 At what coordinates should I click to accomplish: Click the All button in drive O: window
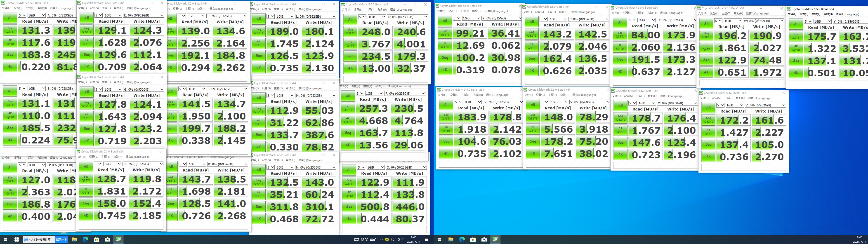350,20
